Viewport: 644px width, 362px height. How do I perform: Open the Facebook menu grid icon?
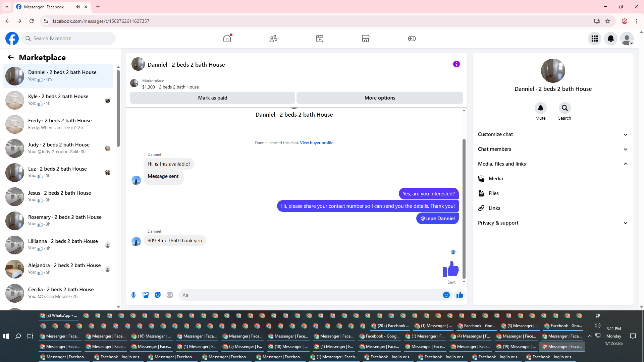[x=594, y=39]
